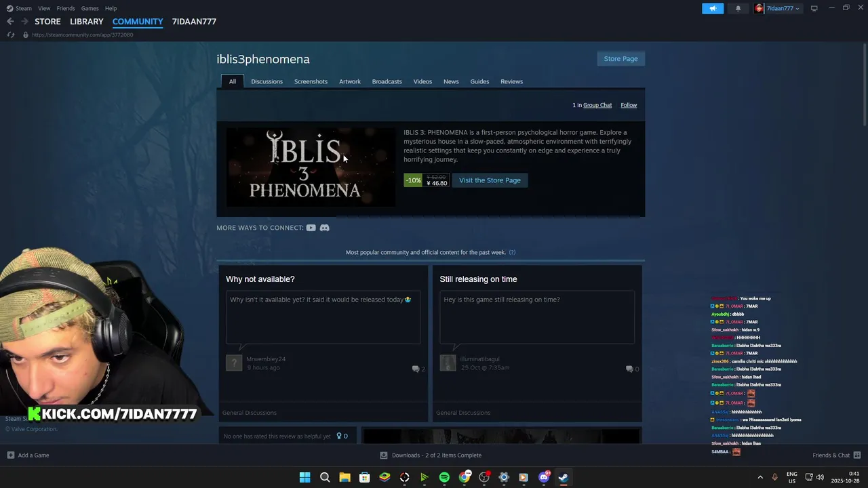Open BlueStacks from taskbar
Viewport: 868px width, 488px height.
click(384, 477)
